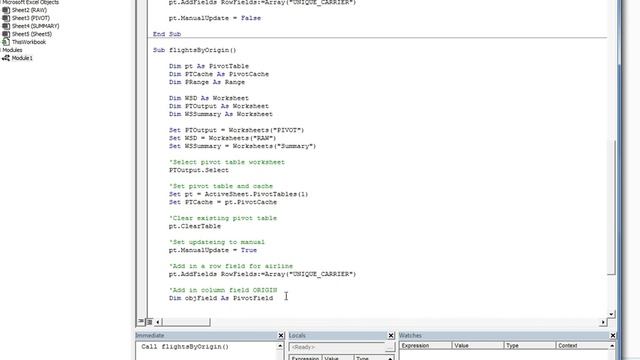Close the Immediate window
Screen dimensions: 640x360
281,335
